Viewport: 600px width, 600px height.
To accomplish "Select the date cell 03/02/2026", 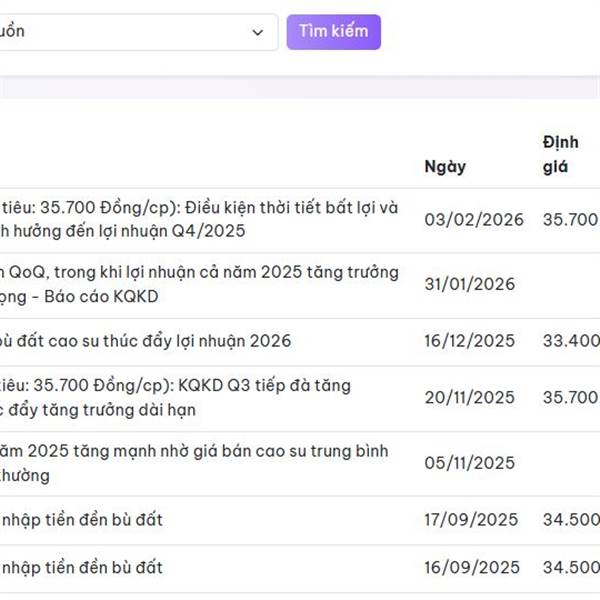I will (x=473, y=220).
